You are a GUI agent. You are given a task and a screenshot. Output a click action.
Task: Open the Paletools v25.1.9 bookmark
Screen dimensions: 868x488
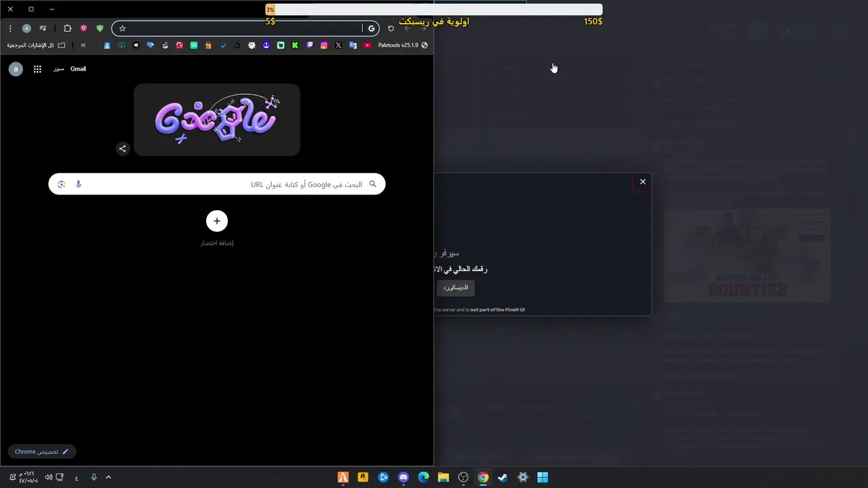403,45
